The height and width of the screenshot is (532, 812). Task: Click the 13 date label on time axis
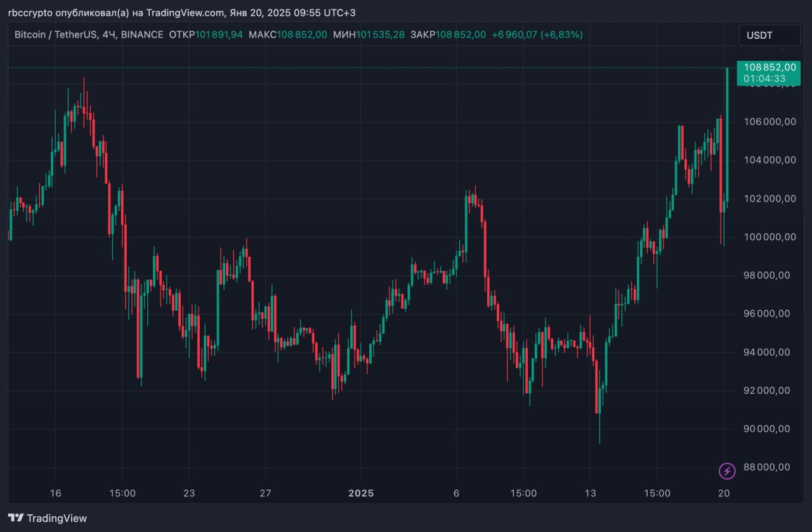coord(589,493)
